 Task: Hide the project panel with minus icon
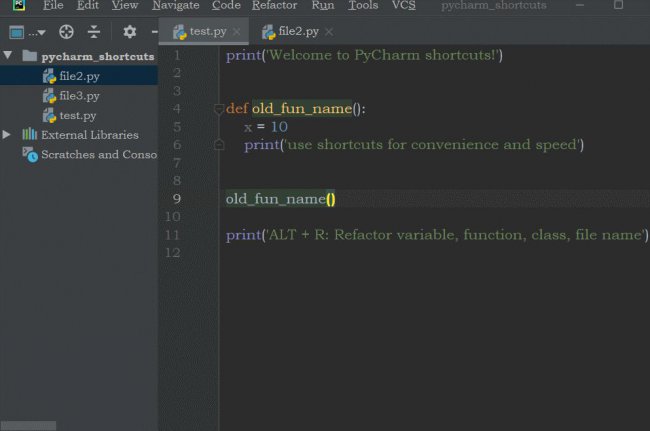[x=155, y=32]
